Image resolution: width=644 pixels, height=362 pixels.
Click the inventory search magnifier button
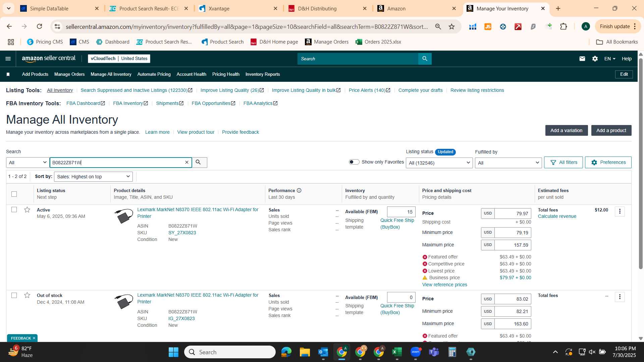click(x=199, y=163)
